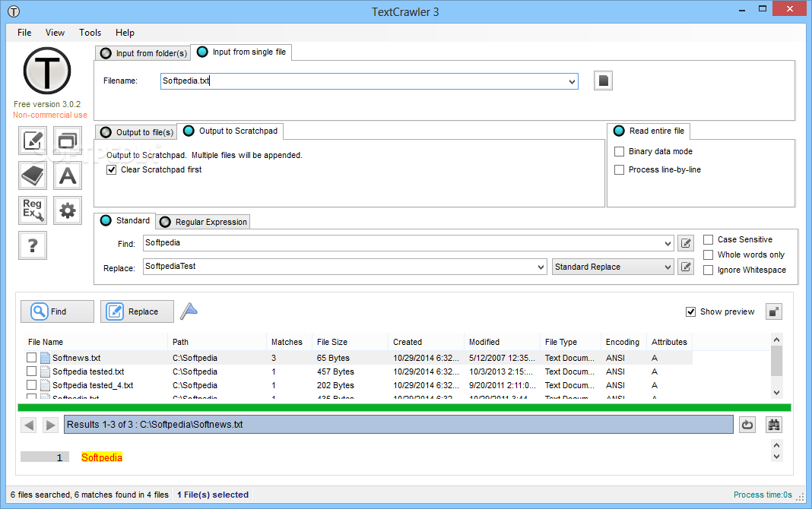Switch to Regular Expression tab

point(204,222)
